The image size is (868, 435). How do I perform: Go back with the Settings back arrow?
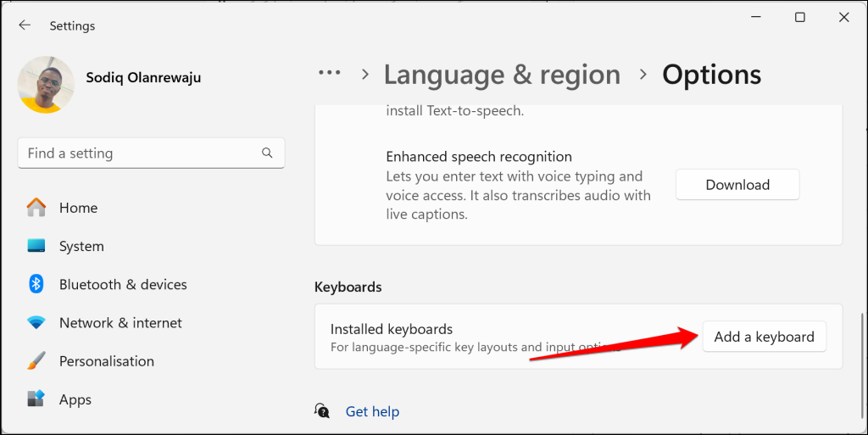coord(25,25)
